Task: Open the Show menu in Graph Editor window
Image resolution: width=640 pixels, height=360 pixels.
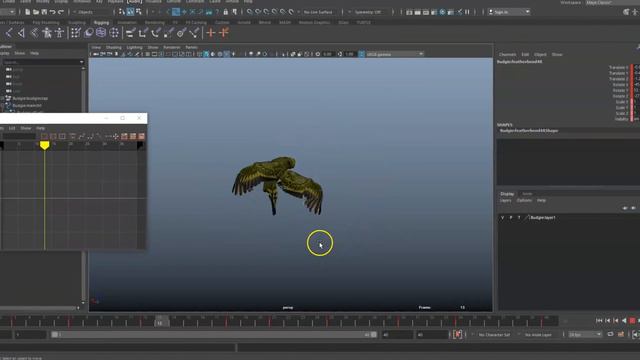Action: tap(26, 128)
